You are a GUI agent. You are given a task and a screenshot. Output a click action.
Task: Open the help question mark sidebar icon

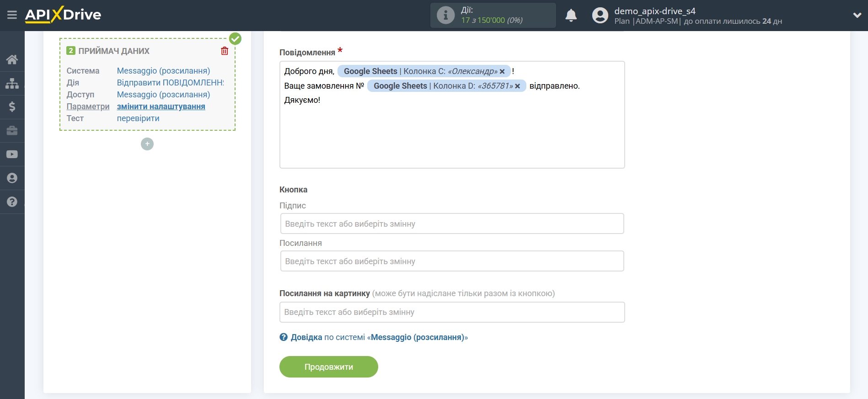(x=12, y=202)
